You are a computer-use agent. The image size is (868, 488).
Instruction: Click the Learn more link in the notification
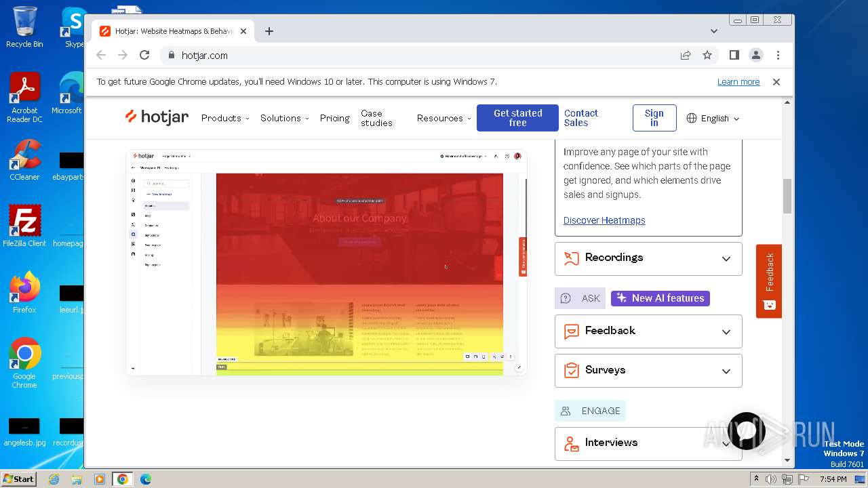pos(738,82)
